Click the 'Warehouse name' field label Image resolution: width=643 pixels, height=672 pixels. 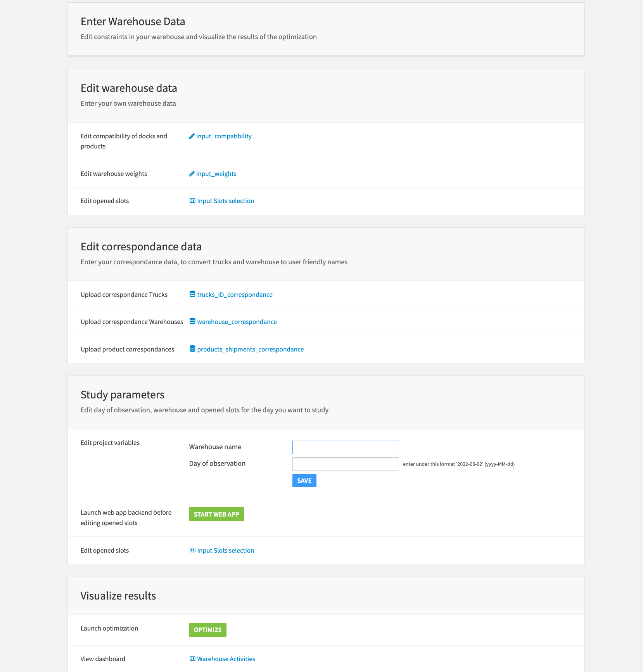click(x=215, y=447)
